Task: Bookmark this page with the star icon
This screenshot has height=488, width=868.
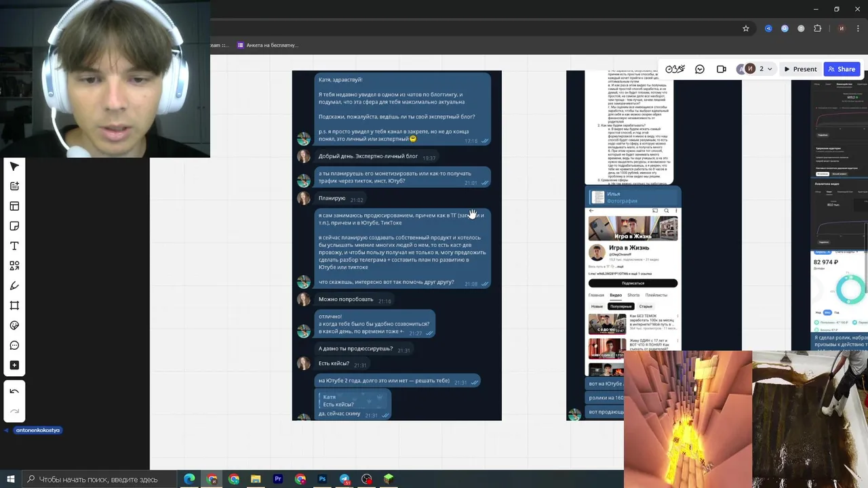Action: pos(746,28)
